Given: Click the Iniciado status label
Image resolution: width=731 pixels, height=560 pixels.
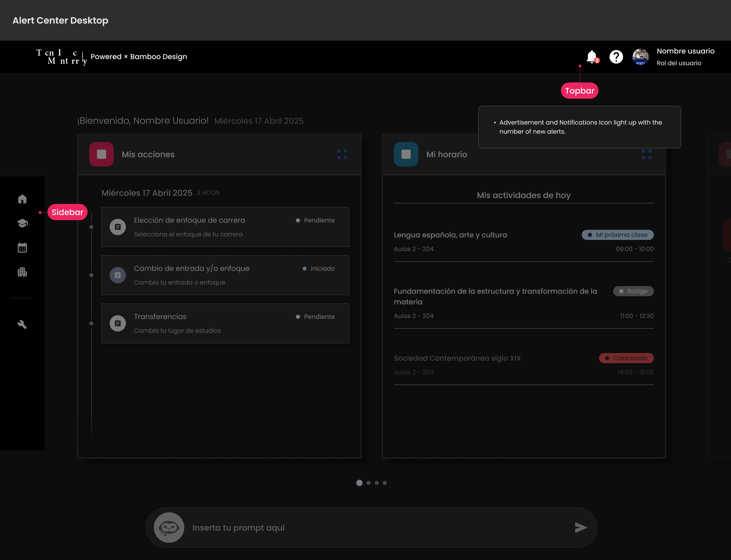Looking at the screenshot, I should (319, 269).
